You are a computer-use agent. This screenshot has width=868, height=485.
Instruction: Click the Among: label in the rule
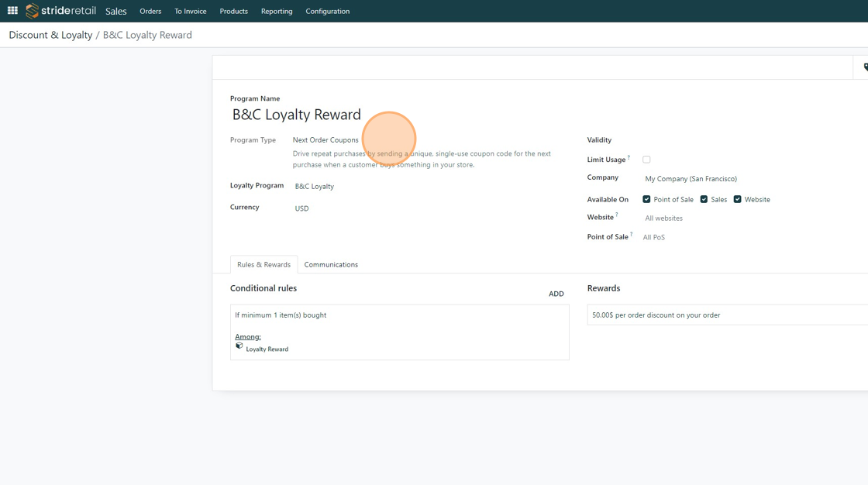[x=247, y=336]
